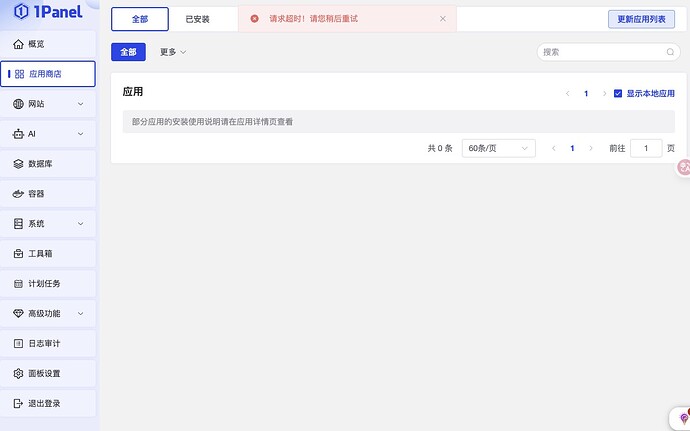Viewport: 690px width, 431px height.
Task: Click the 退出登录 logout icon
Action: (x=19, y=404)
